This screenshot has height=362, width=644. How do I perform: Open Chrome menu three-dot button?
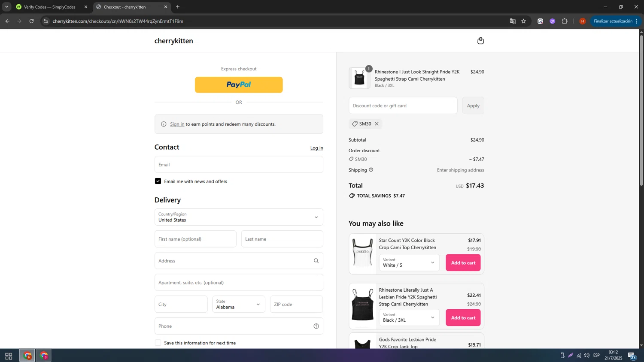(637, 21)
